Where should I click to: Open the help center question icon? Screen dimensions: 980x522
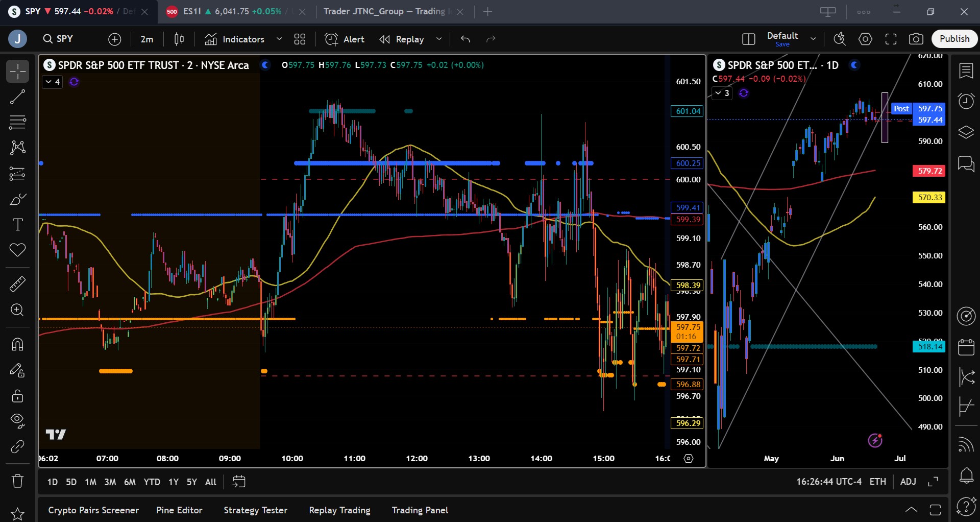pos(966,506)
